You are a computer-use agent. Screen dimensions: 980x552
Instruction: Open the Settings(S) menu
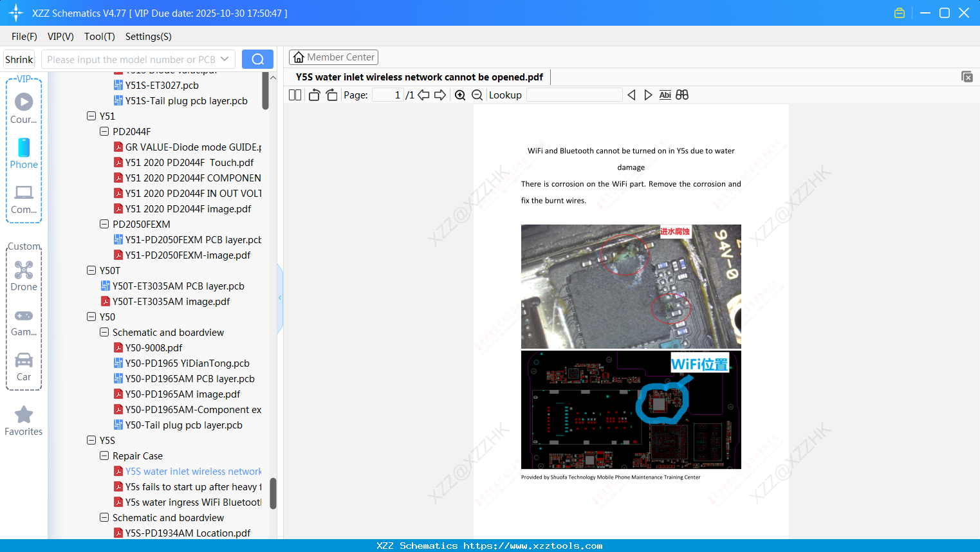(149, 37)
